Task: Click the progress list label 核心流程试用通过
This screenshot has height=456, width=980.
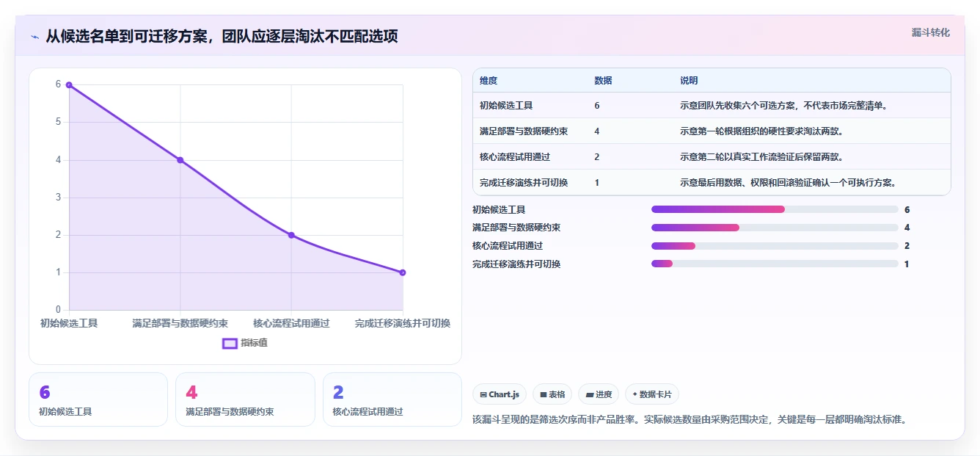Action: pos(508,246)
